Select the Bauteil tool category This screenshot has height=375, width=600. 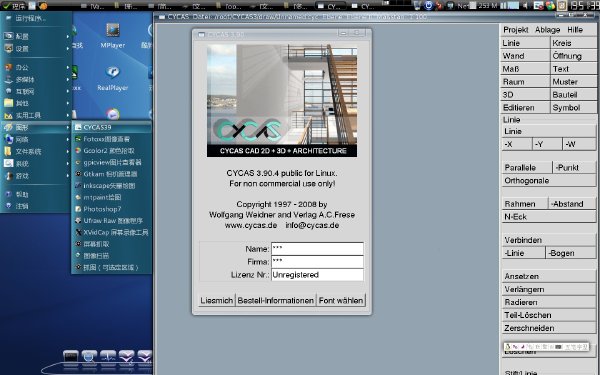[x=573, y=95]
